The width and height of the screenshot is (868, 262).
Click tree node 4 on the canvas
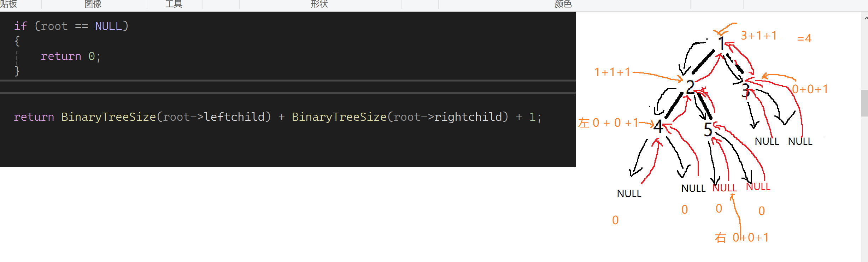tap(658, 126)
